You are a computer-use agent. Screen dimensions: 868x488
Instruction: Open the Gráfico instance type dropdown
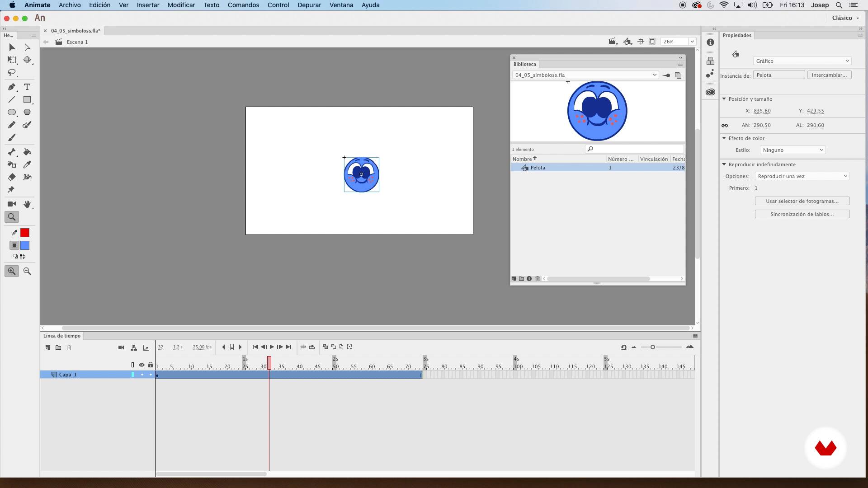point(802,61)
